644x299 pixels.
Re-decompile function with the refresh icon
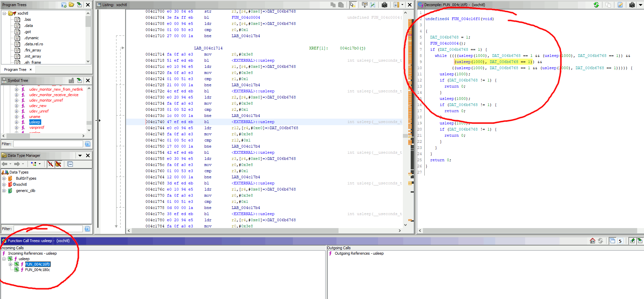click(596, 5)
